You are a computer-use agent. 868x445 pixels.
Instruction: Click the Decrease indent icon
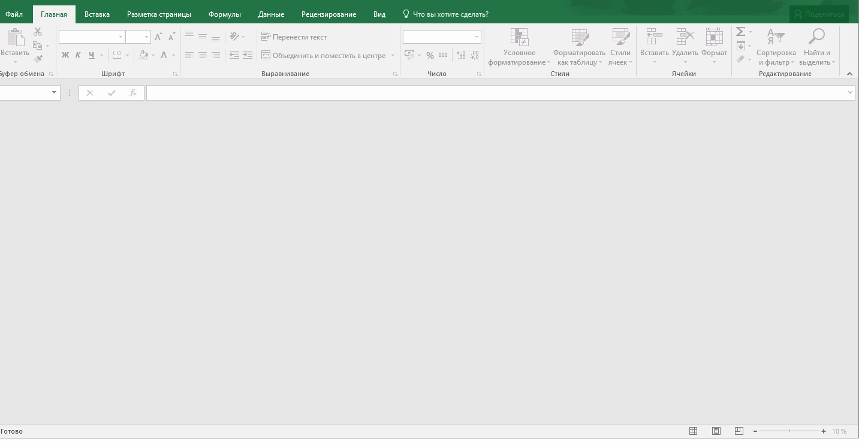coord(234,55)
